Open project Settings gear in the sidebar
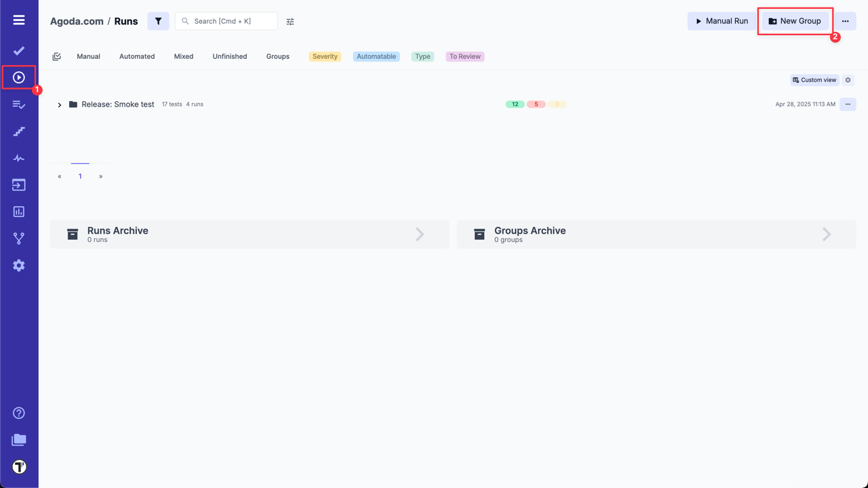Image resolution: width=868 pixels, height=488 pixels. pyautogui.click(x=18, y=265)
